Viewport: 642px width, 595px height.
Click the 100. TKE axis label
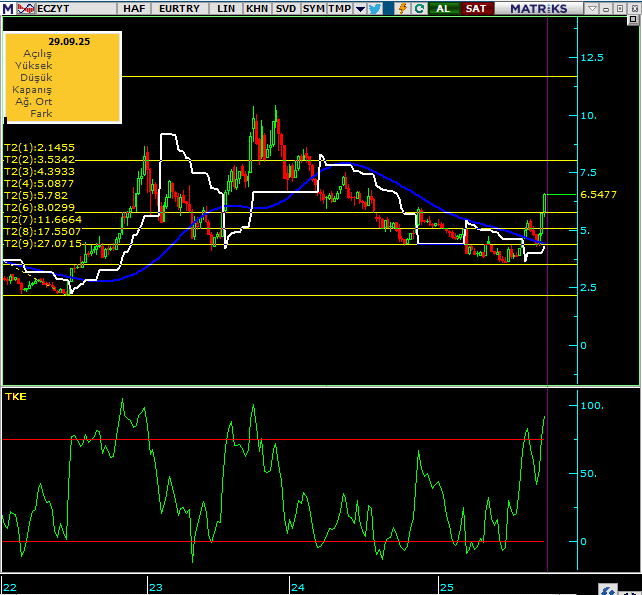click(592, 406)
